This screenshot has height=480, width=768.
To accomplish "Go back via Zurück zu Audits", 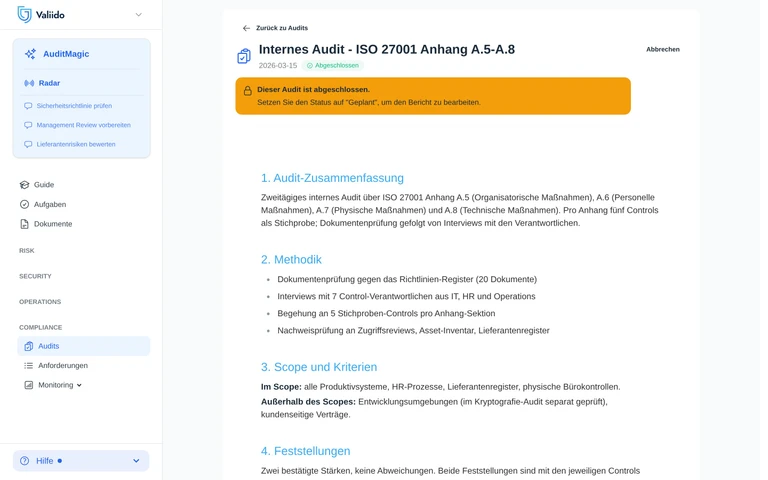I will pyautogui.click(x=282, y=28).
